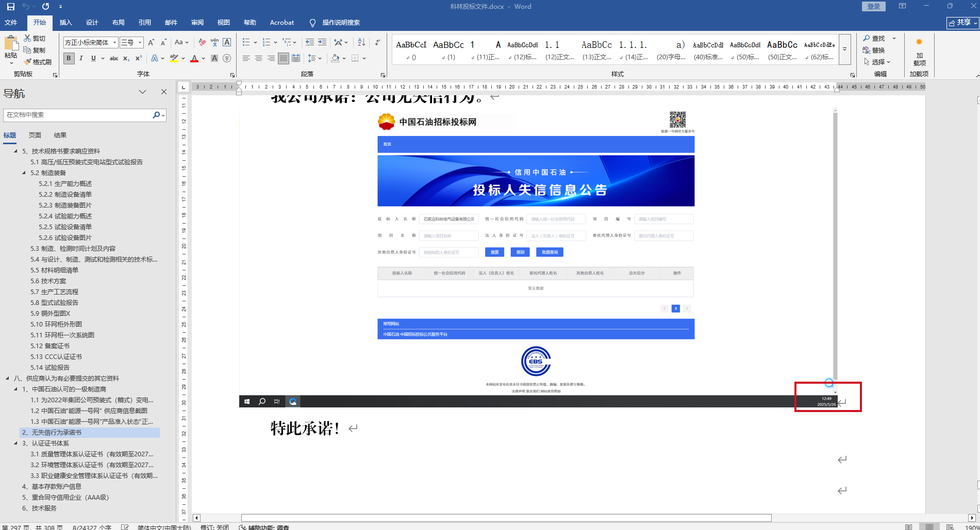Click the Share (共享) button
980x530 pixels.
coord(962,23)
